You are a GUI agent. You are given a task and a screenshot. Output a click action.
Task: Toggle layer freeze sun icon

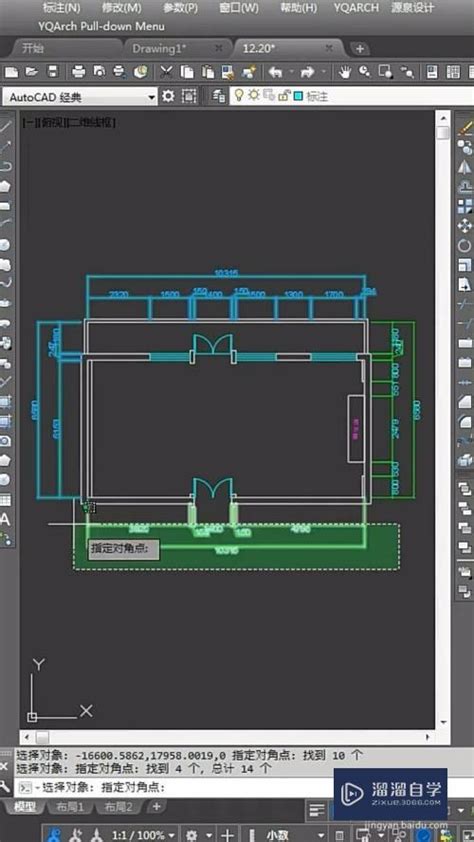point(253,96)
